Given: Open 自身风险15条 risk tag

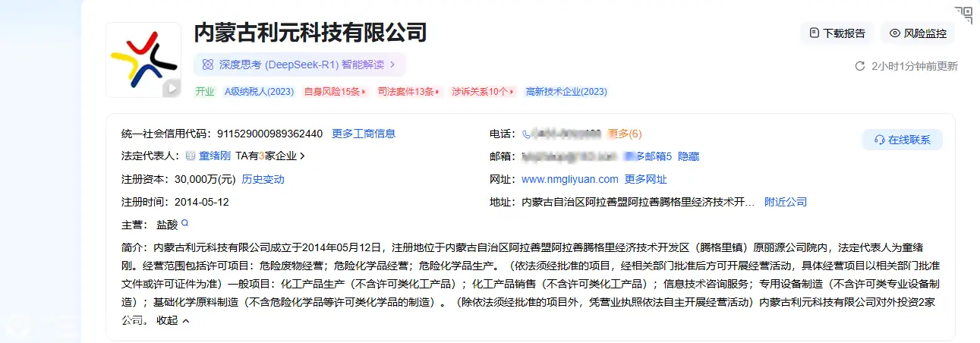Looking at the screenshot, I should 335,92.
